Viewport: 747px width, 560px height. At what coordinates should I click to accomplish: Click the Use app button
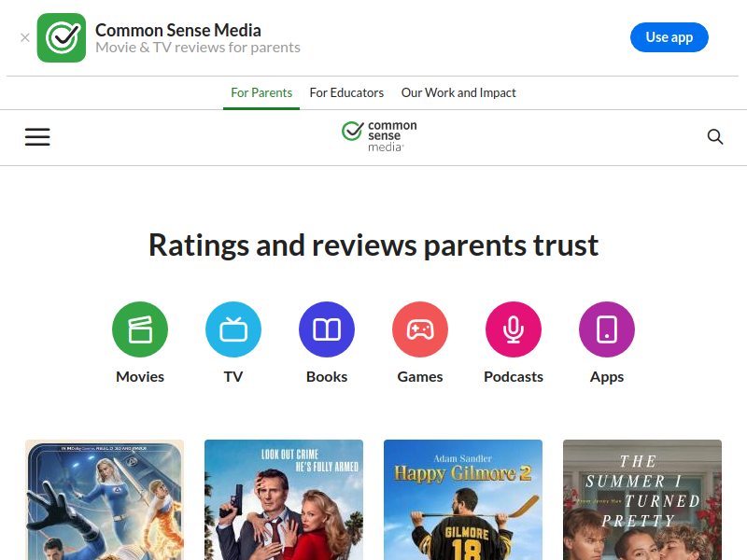(669, 37)
